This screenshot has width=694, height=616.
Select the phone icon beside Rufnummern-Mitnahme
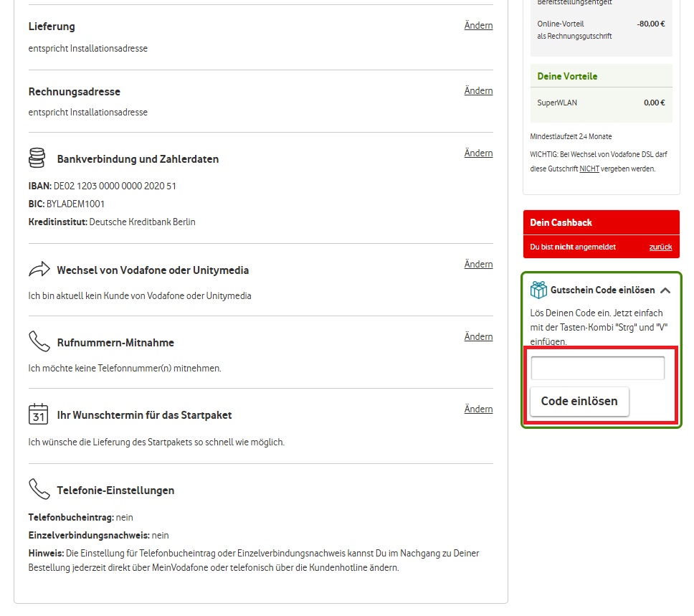[38, 342]
